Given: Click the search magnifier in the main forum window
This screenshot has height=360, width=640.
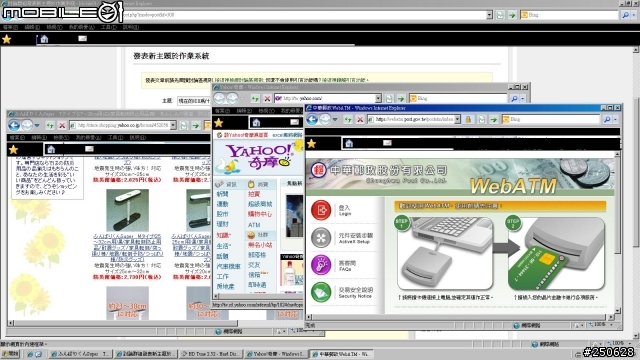Looking at the screenshot, I should (x=625, y=15).
